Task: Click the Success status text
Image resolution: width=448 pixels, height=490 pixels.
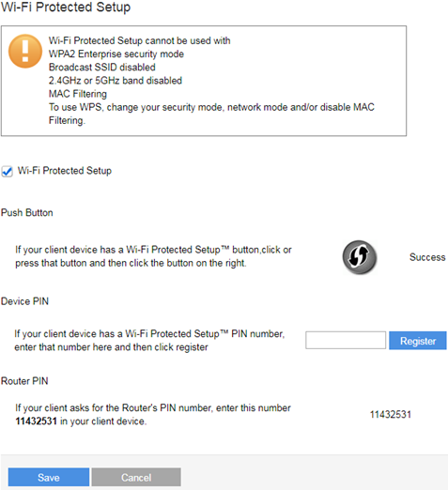Action: [427, 257]
